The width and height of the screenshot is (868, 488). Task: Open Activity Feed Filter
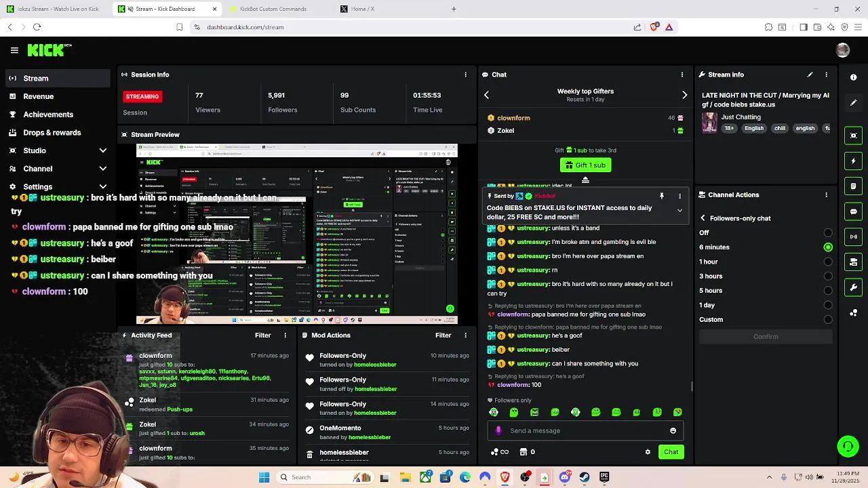(262, 335)
